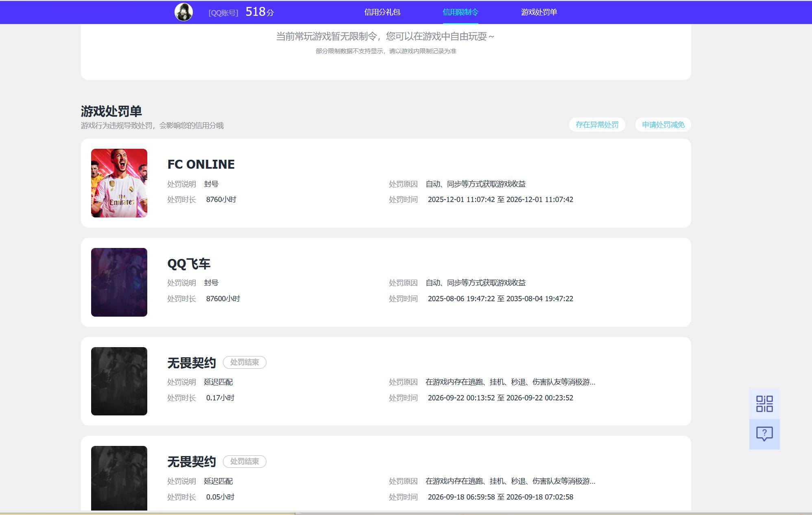The height and width of the screenshot is (515, 812).
Task: Open the FC ONLINE game cover thumbnail
Action: point(119,183)
